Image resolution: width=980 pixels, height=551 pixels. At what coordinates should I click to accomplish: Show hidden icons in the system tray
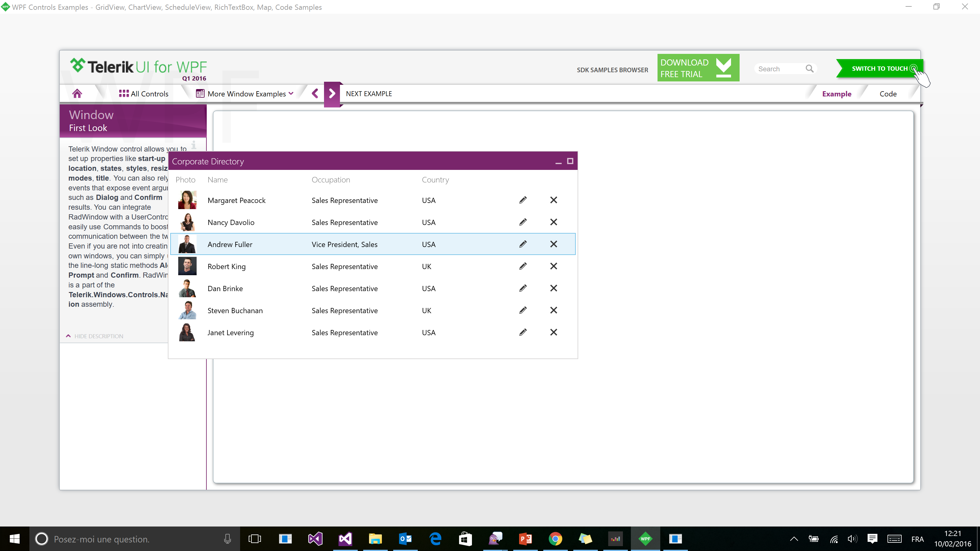pos(793,539)
